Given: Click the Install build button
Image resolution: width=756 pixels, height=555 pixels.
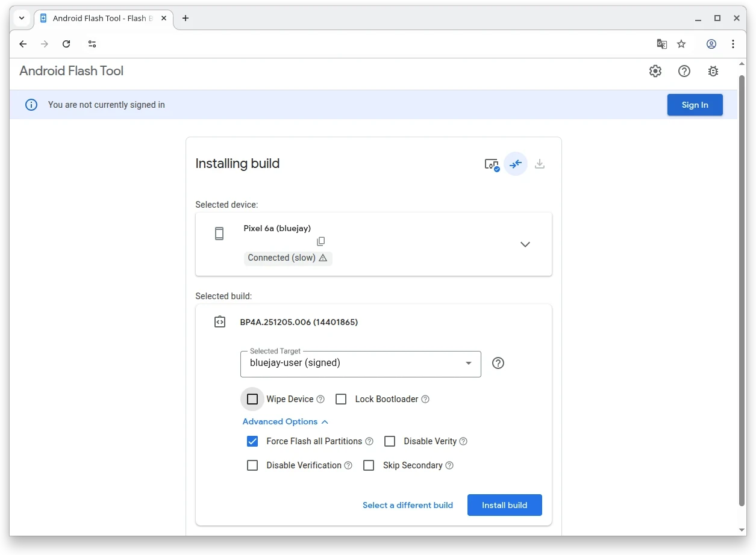Looking at the screenshot, I should point(504,505).
